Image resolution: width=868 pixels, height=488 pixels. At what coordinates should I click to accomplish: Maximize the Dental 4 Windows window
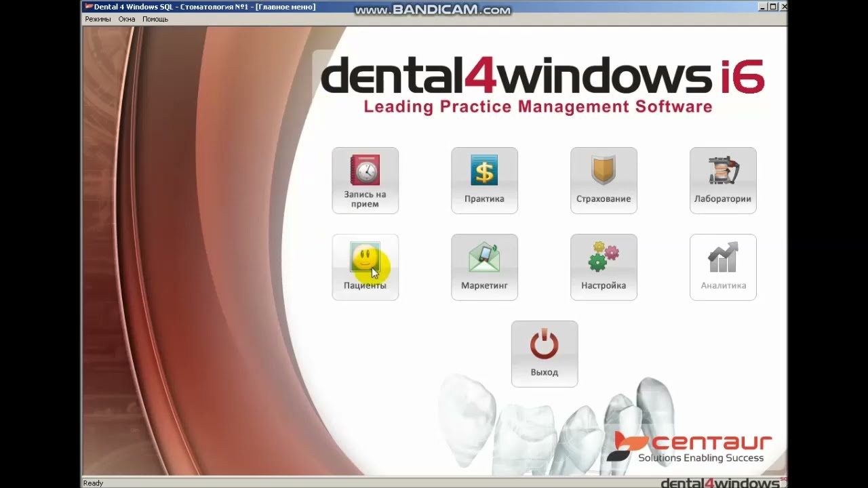(x=773, y=7)
